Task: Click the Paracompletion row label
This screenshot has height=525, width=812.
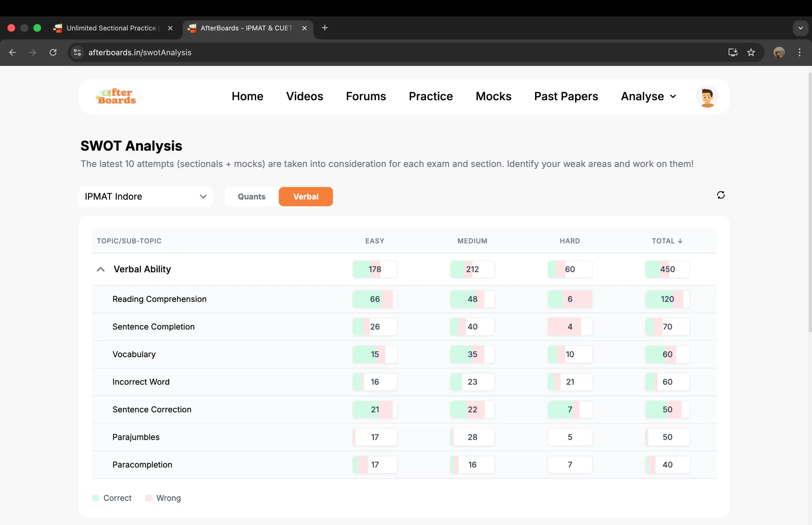Action: click(142, 465)
